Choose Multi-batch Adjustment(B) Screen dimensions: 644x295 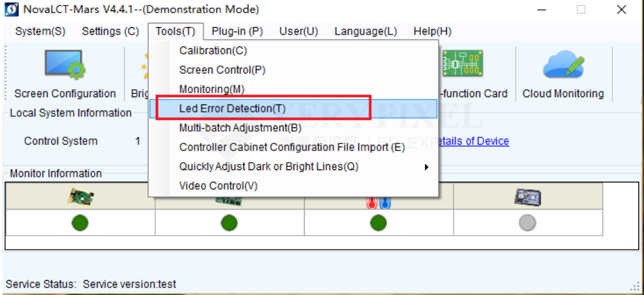click(293, 128)
